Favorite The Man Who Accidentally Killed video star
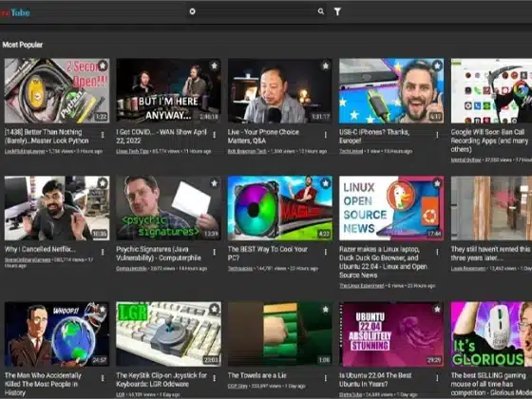532x399 pixels. click(103, 309)
